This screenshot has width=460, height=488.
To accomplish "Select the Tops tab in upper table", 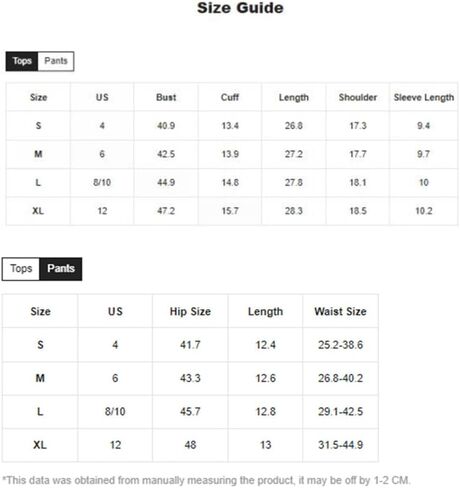I will click(22, 61).
